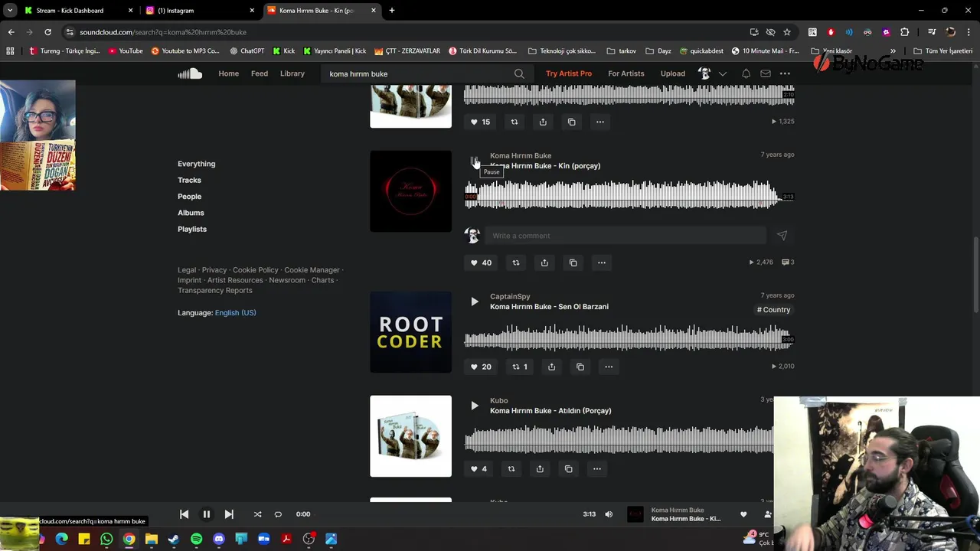Open the Home tab
980x551 pixels.
point(229,73)
